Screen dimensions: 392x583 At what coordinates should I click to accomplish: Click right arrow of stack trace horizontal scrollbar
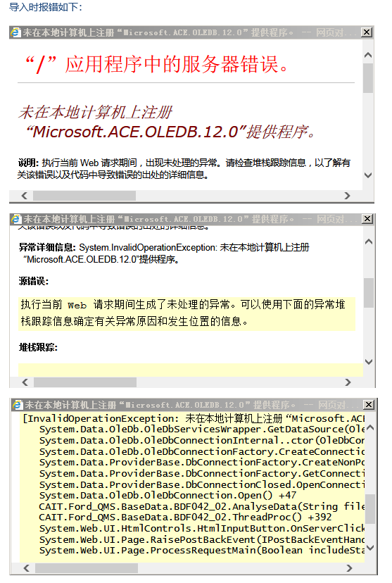coord(349,568)
